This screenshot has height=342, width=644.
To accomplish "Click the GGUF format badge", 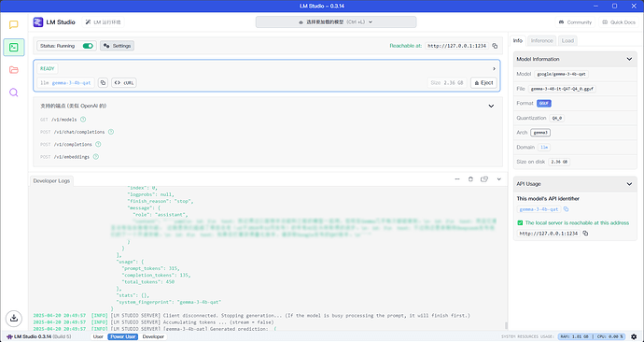I will click(x=544, y=104).
